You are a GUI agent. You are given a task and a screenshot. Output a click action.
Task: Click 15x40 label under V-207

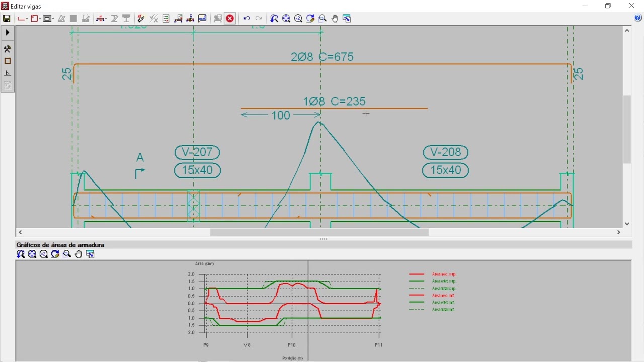(x=197, y=170)
